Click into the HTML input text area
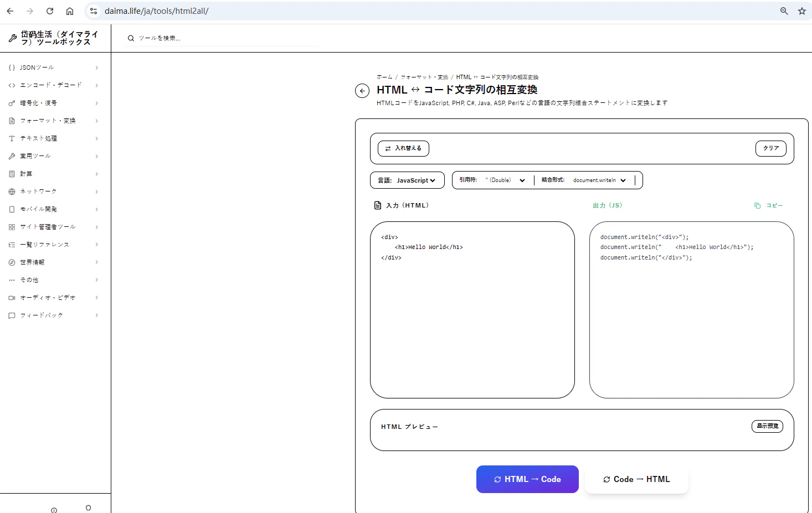Viewport: 812px width, 513px height. coord(472,310)
